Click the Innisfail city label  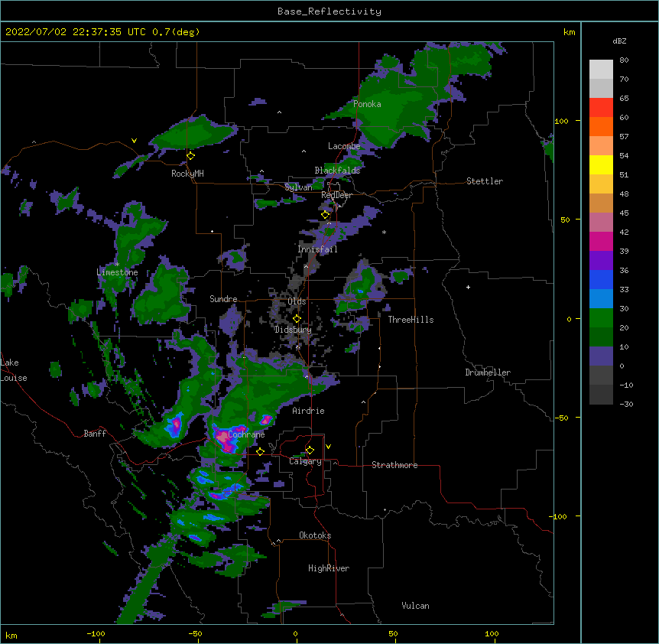click(x=317, y=249)
